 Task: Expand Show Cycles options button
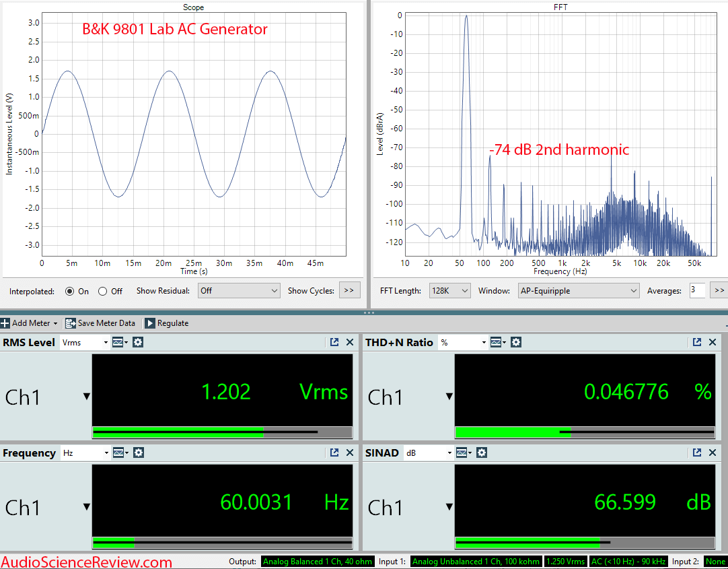tap(349, 291)
